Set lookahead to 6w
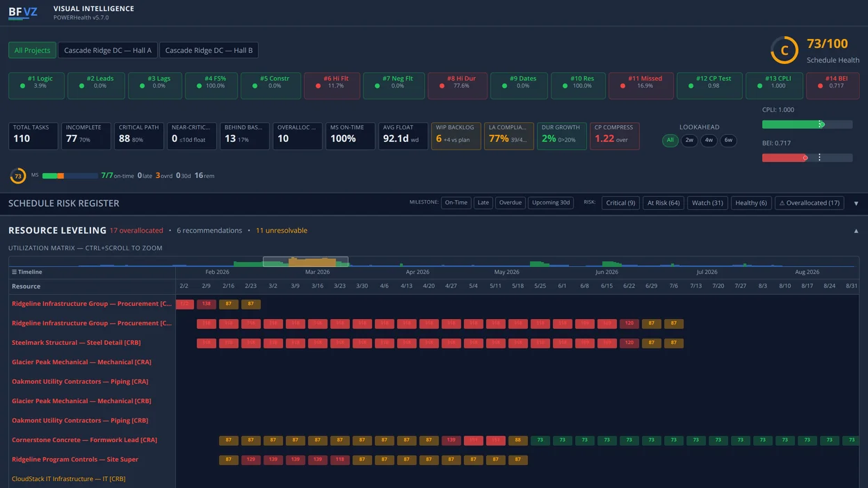Screen dimensions: 868x488 click(x=728, y=140)
